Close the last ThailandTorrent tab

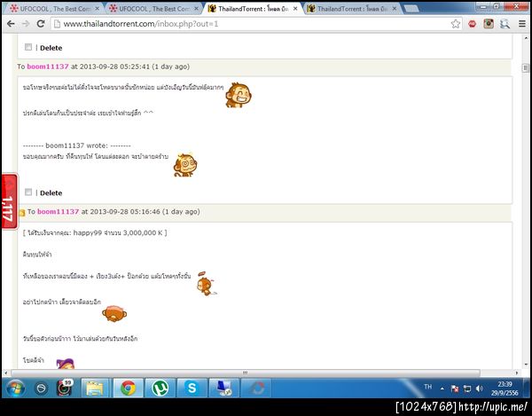(x=395, y=9)
